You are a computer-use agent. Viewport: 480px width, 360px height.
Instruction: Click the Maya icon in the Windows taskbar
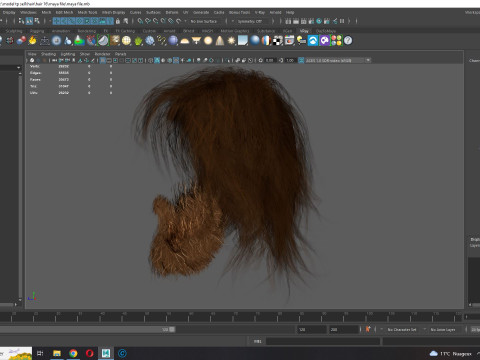pos(106,353)
